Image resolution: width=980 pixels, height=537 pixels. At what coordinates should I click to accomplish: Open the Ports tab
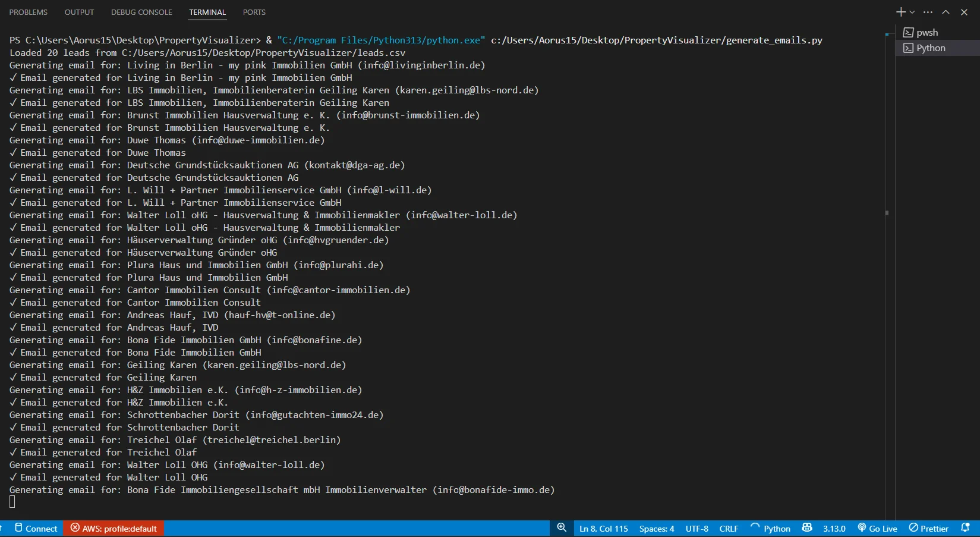coord(254,12)
